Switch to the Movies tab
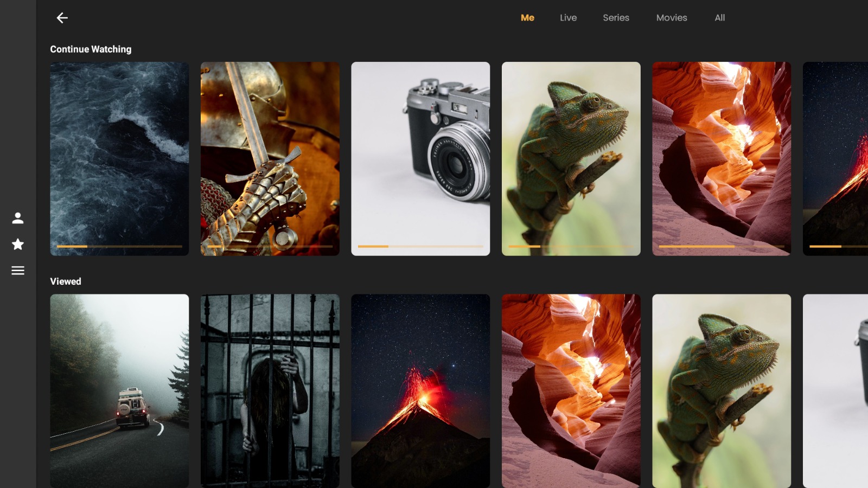 click(x=672, y=18)
